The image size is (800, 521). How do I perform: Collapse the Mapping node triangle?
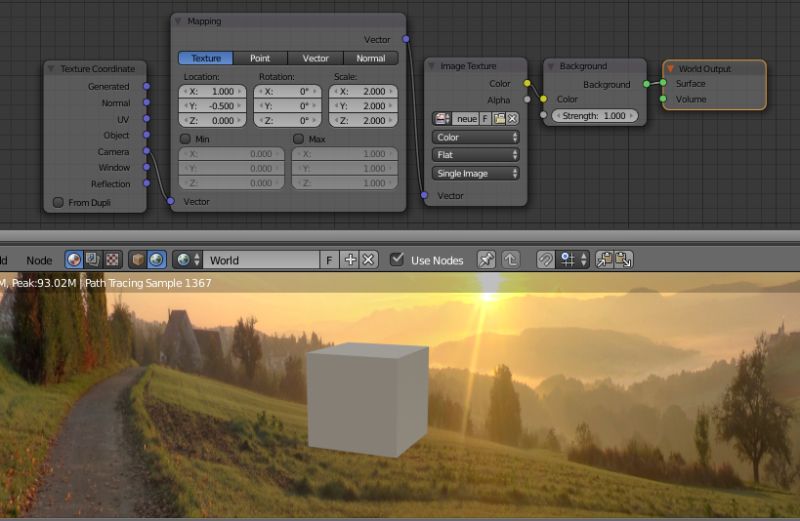click(178, 21)
